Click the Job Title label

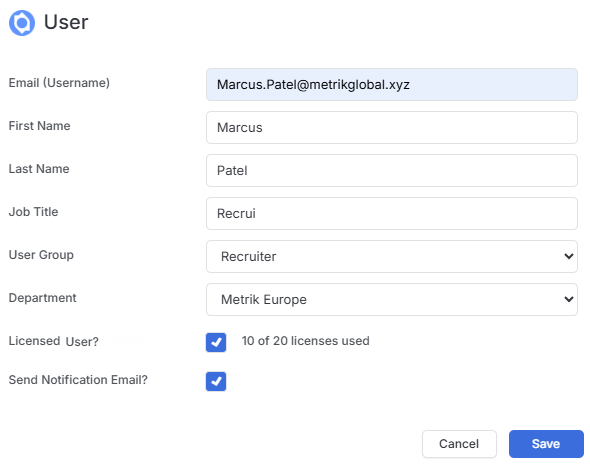33,212
